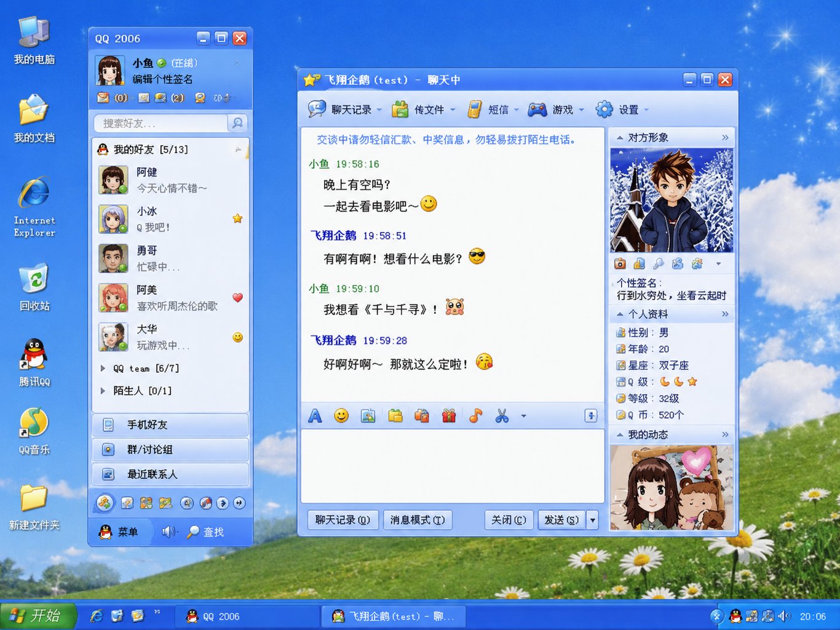Click the smiley icon on 大华's row
840x630 pixels.
point(237,337)
